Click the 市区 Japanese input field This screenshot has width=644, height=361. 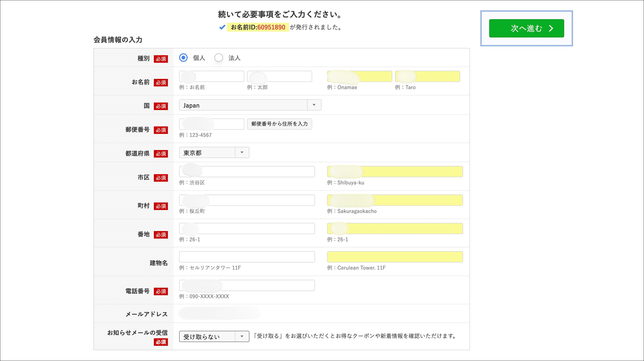(x=247, y=172)
